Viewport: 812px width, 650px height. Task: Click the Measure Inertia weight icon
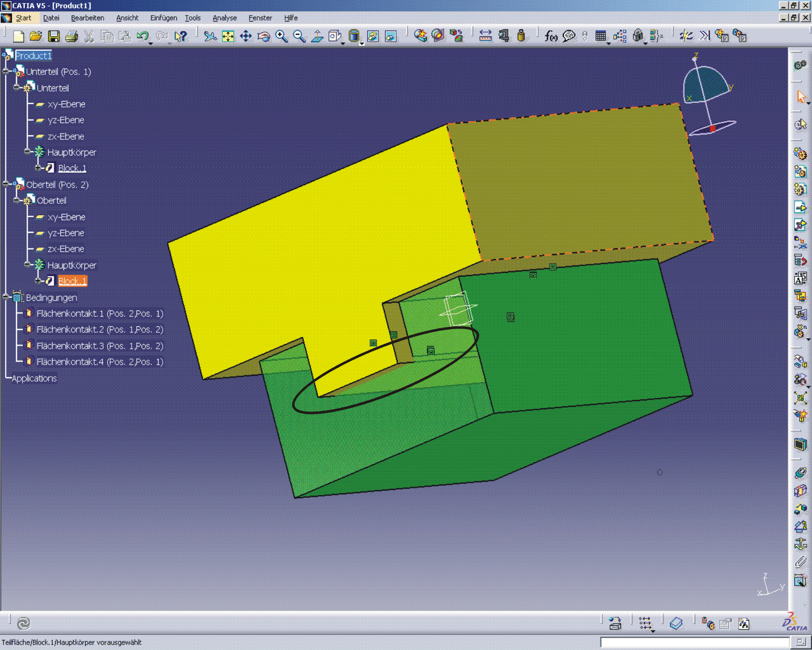521,36
